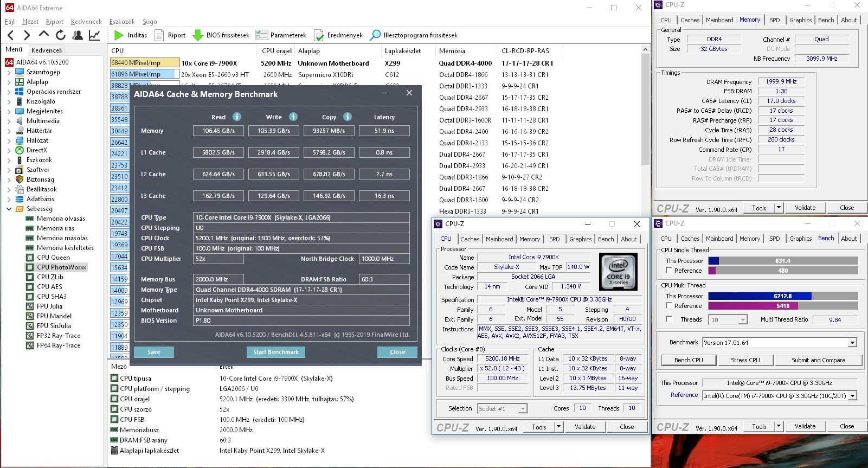Click the Memory Read 106.45 GB/s field
868x468 pixels.
218,131
